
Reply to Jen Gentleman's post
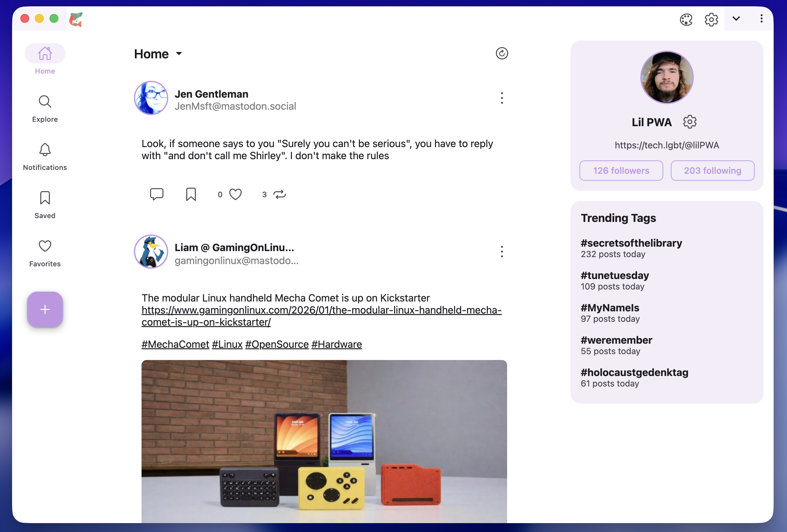pyautogui.click(x=156, y=194)
